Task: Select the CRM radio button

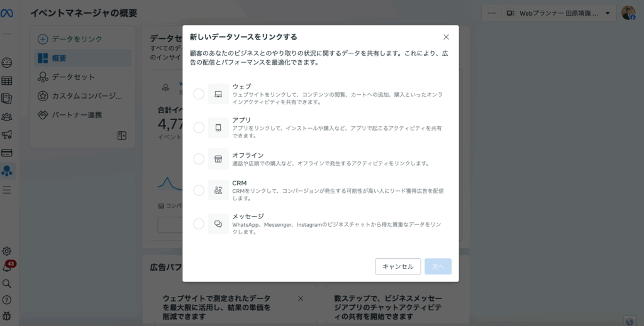Action: point(199,190)
